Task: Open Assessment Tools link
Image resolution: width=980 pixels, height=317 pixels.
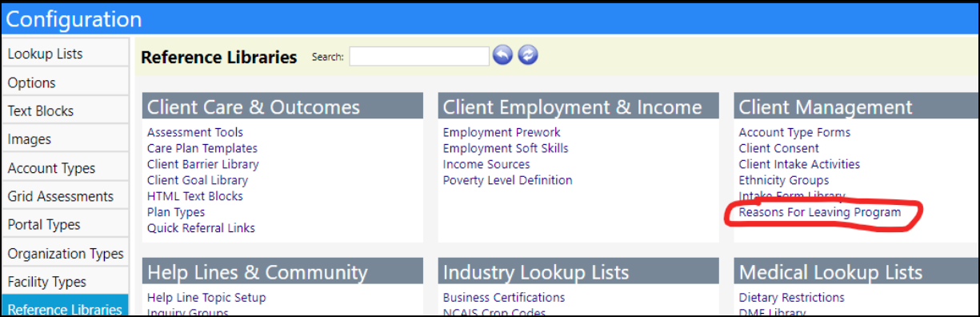Action: [195, 132]
